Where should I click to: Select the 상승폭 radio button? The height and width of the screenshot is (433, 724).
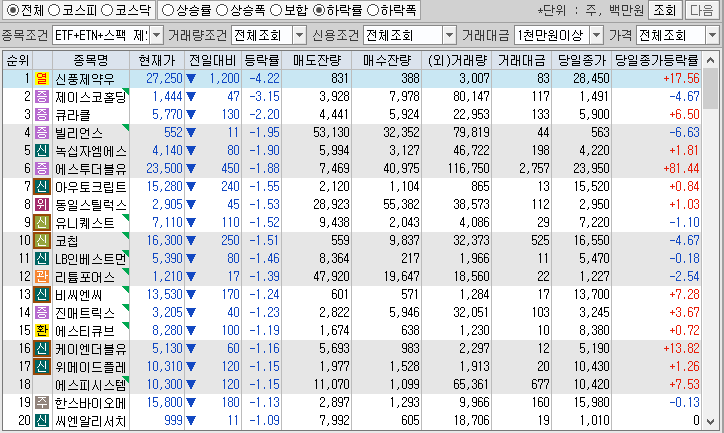click(x=222, y=10)
